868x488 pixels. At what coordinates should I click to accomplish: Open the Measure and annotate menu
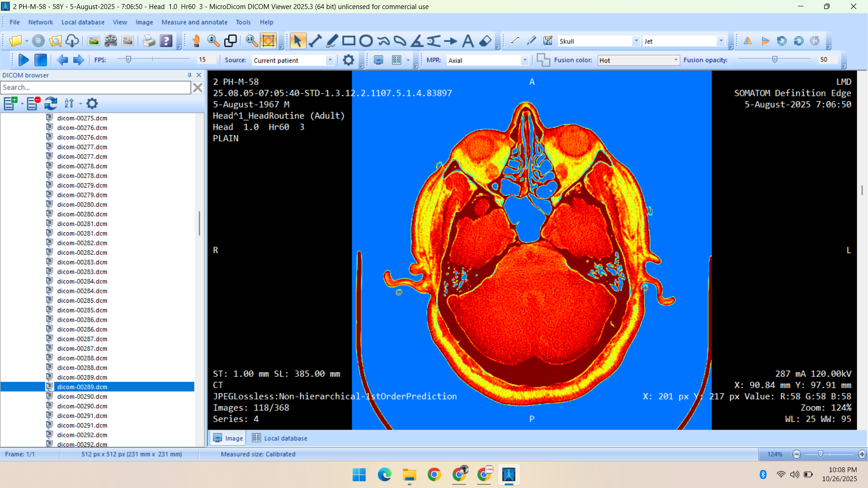pos(194,22)
